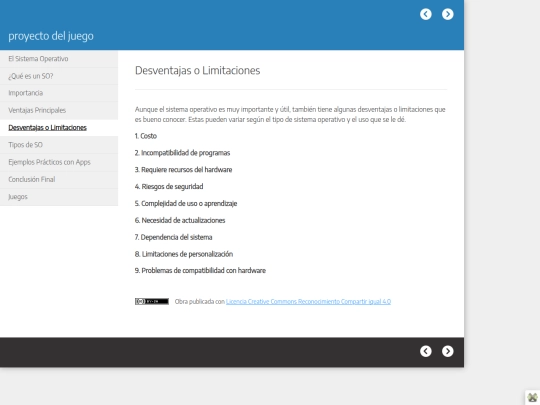Click list item 1. Costo
The width and height of the screenshot is (540, 405).
click(146, 136)
